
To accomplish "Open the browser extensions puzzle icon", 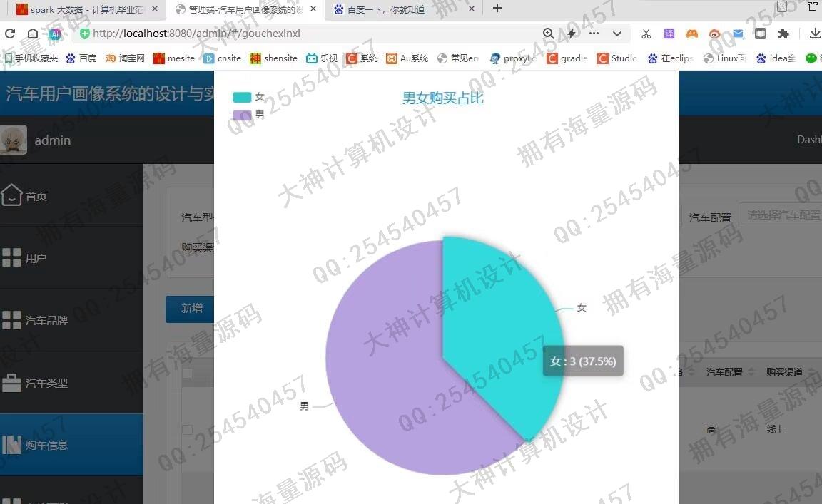I will [x=783, y=34].
